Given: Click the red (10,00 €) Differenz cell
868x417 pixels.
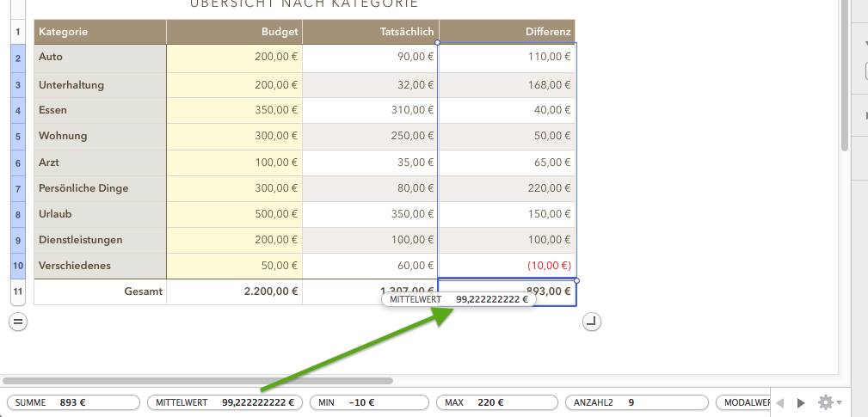Looking at the screenshot, I should point(507,266).
